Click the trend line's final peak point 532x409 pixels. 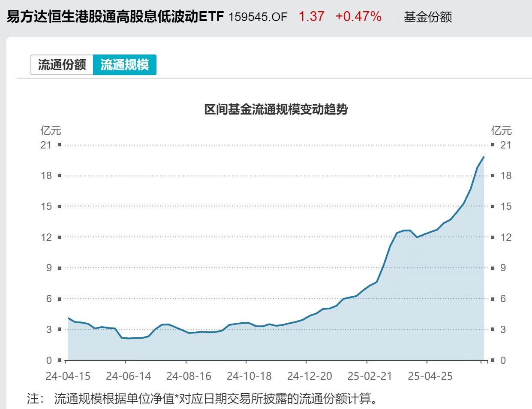tap(484, 157)
